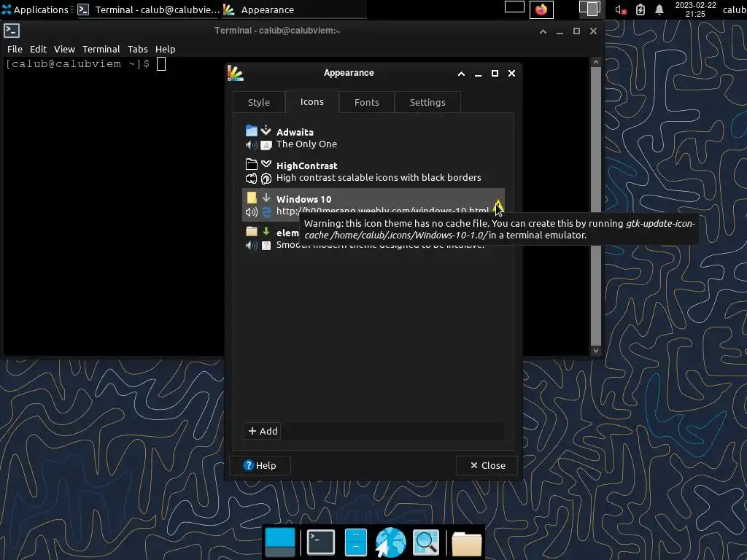The height and width of the screenshot is (560, 747).
Task: Roll up the Terminal window shade button
Action: (x=543, y=31)
